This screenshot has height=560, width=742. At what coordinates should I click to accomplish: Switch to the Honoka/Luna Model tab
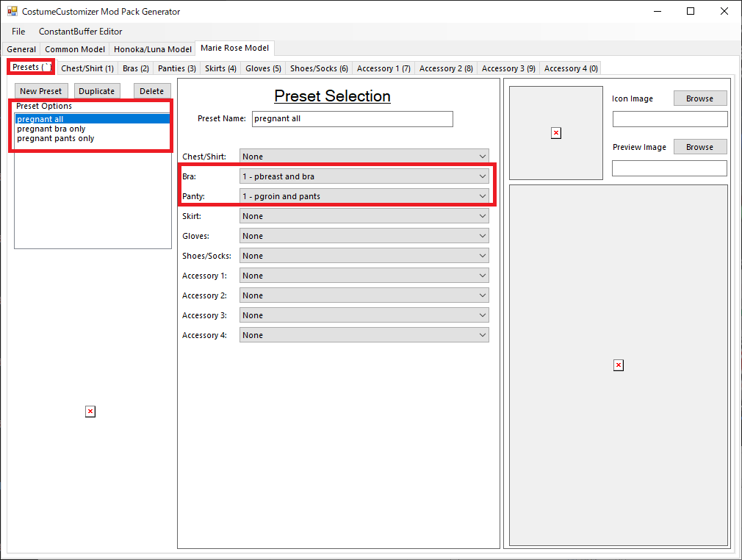click(153, 49)
